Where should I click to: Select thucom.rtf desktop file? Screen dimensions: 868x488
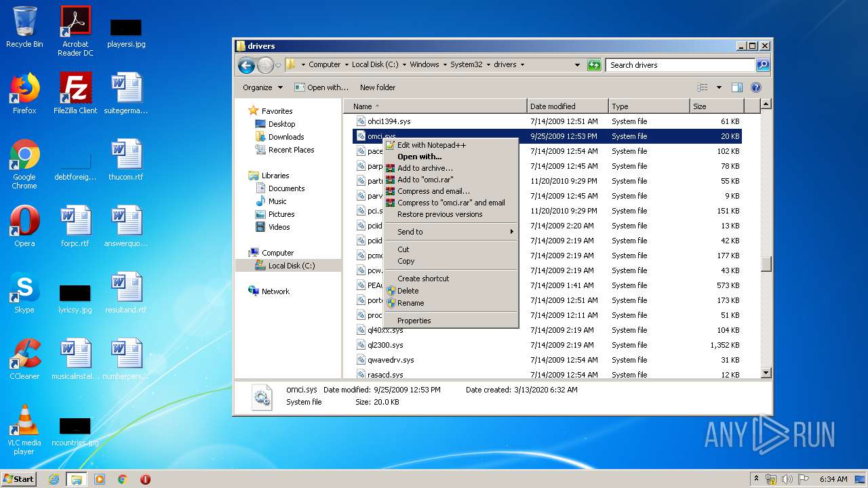[x=126, y=159]
